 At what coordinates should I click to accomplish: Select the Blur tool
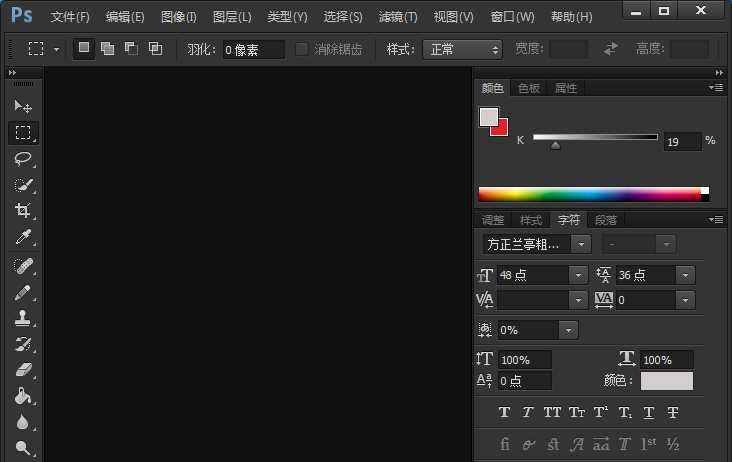click(x=22, y=422)
